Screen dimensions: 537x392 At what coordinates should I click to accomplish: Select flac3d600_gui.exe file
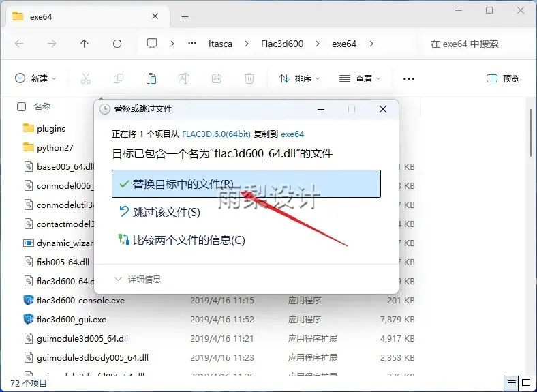click(x=72, y=320)
